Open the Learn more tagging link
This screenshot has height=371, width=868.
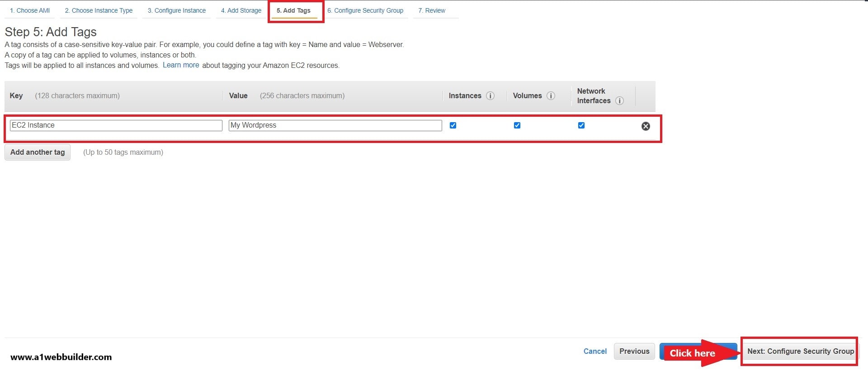tap(181, 65)
